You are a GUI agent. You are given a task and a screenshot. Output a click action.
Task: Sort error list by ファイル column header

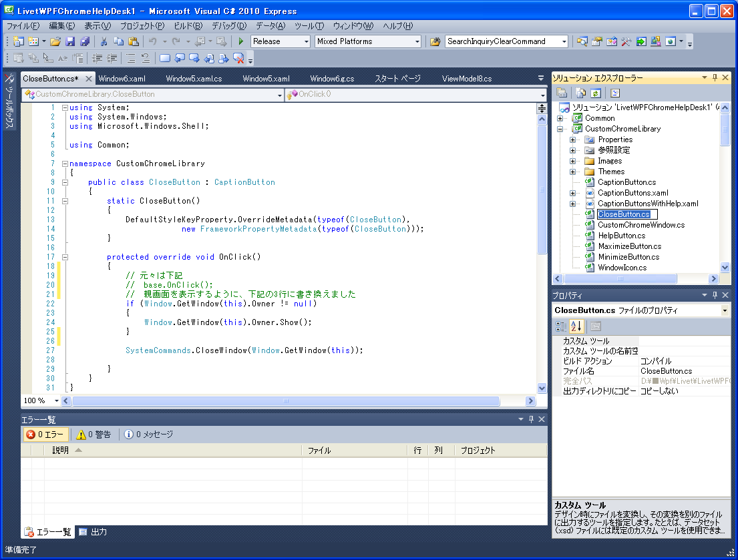tap(355, 450)
